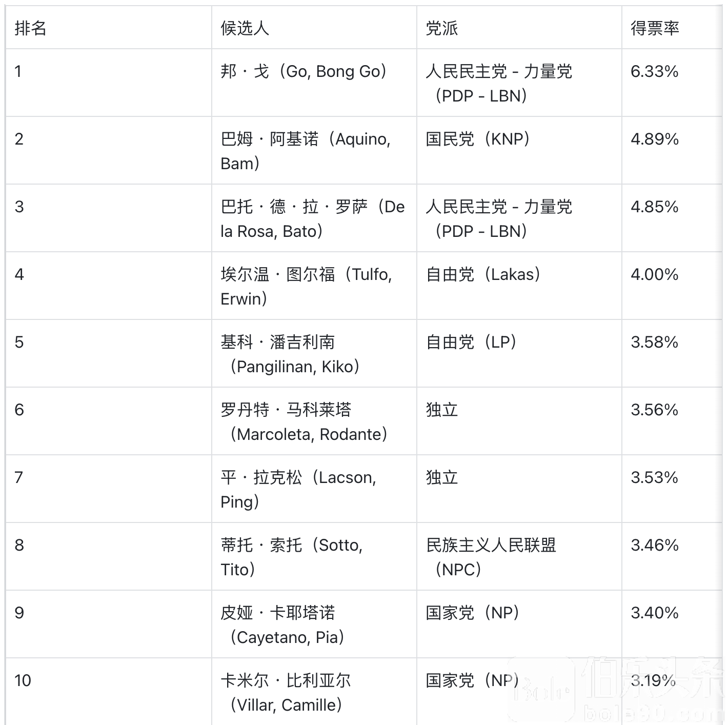Screen dimensions: 728x725
Task: Click the 党派 column header
Action: pyautogui.click(x=442, y=28)
